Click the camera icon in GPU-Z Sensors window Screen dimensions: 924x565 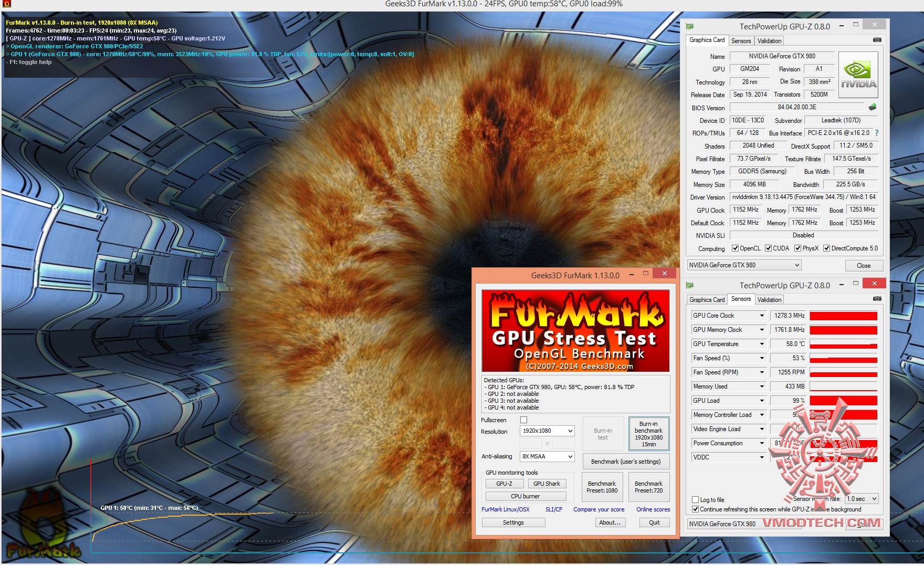point(877,299)
